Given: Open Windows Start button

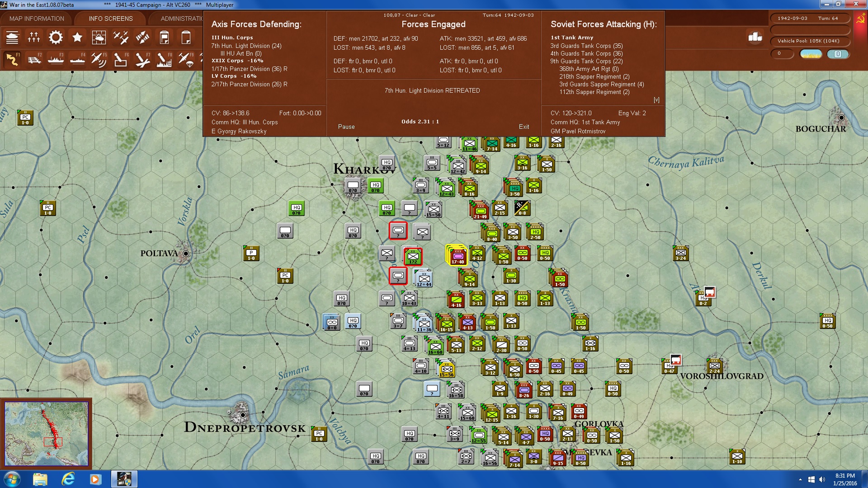Looking at the screenshot, I should (x=11, y=479).
